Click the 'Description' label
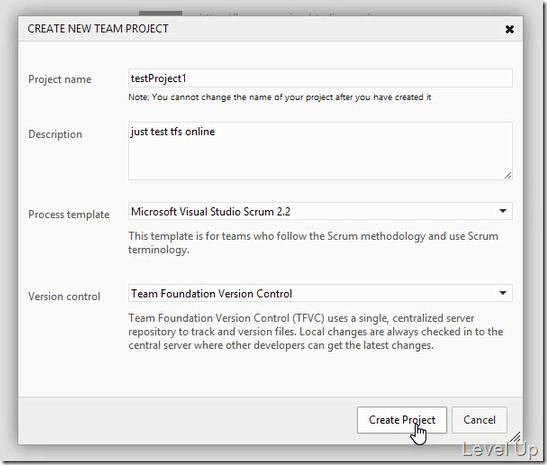The width and height of the screenshot is (547, 465). pyautogui.click(x=55, y=134)
